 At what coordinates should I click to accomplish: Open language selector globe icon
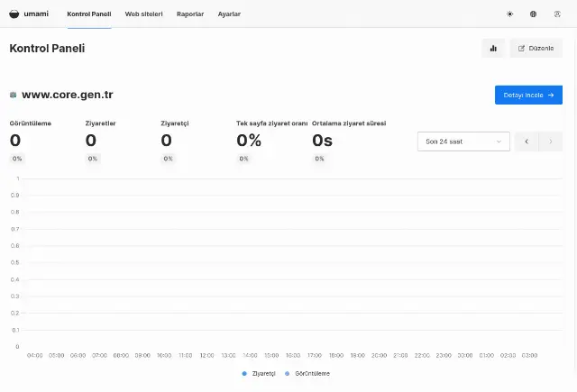[533, 14]
